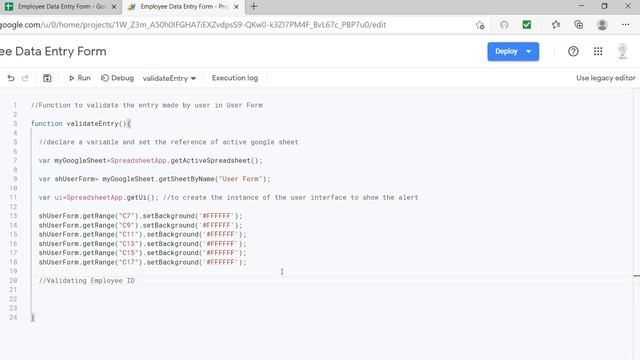Viewport: 640px width, 360px height.
Task: Click the getRange("C15") setBackground line
Action: (x=142, y=253)
